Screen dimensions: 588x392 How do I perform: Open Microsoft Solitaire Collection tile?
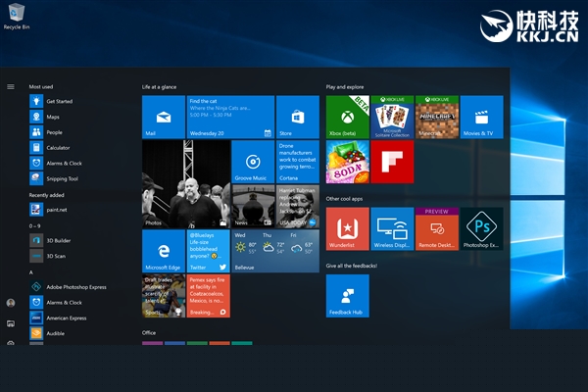tap(392, 117)
